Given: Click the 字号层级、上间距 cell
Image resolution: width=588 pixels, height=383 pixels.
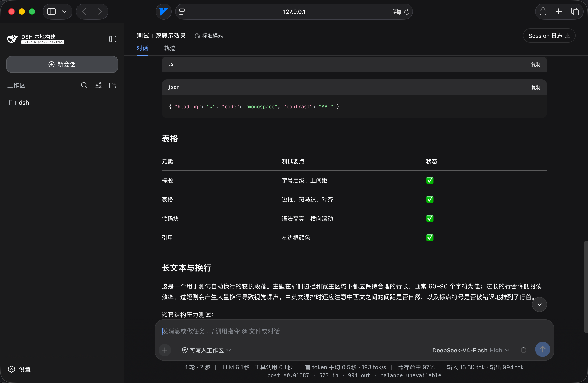Looking at the screenshot, I should [304, 180].
